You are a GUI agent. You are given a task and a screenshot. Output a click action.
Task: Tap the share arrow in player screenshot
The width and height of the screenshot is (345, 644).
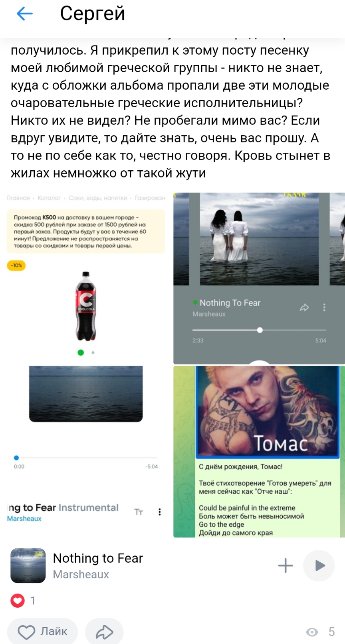click(x=304, y=307)
